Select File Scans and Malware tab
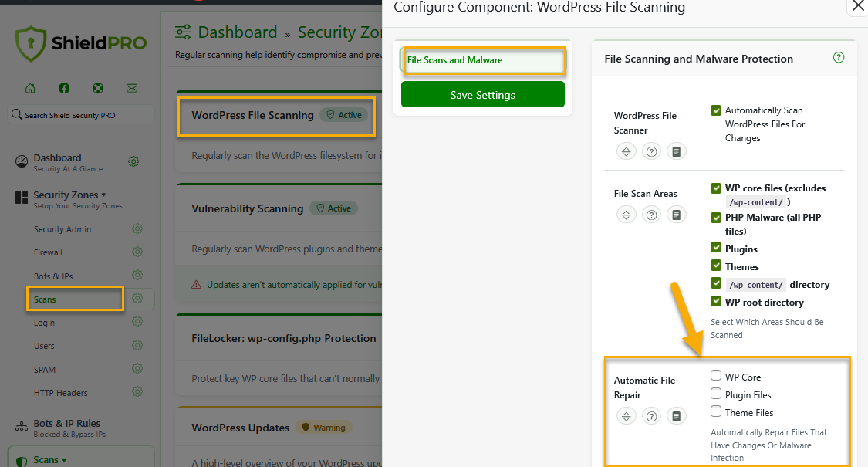Viewport: 868px width, 467px height. pos(483,60)
